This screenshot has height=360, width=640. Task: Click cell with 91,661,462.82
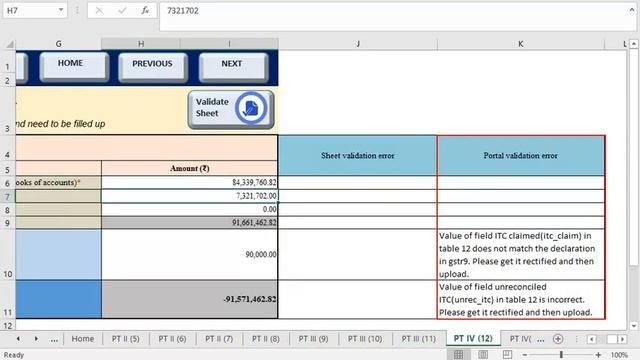tap(189, 223)
